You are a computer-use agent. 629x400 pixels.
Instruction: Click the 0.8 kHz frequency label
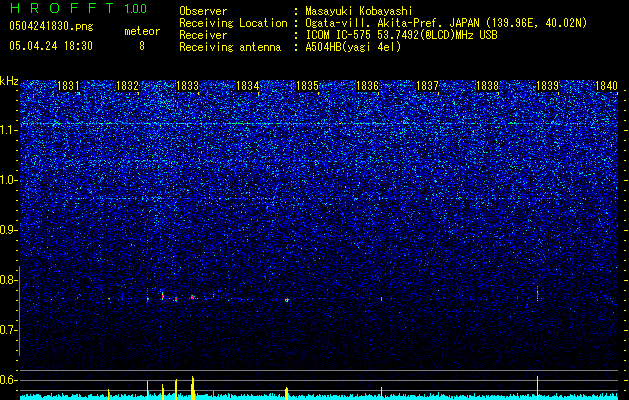pos(8,280)
